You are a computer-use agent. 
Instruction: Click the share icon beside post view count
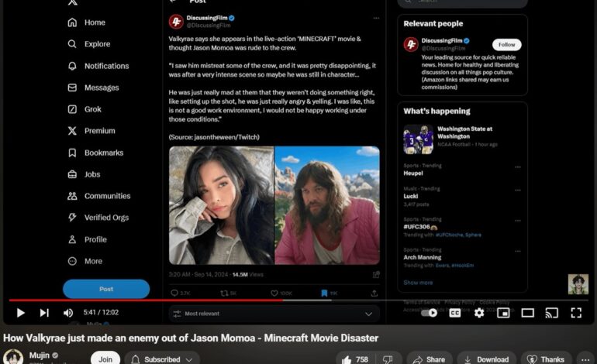point(376,274)
